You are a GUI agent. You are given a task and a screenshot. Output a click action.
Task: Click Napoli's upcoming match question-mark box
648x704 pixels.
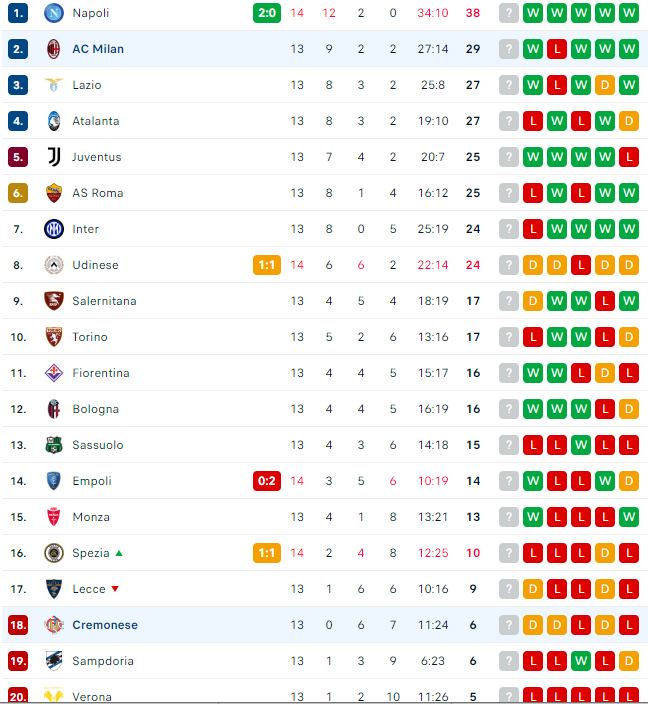pyautogui.click(x=510, y=13)
